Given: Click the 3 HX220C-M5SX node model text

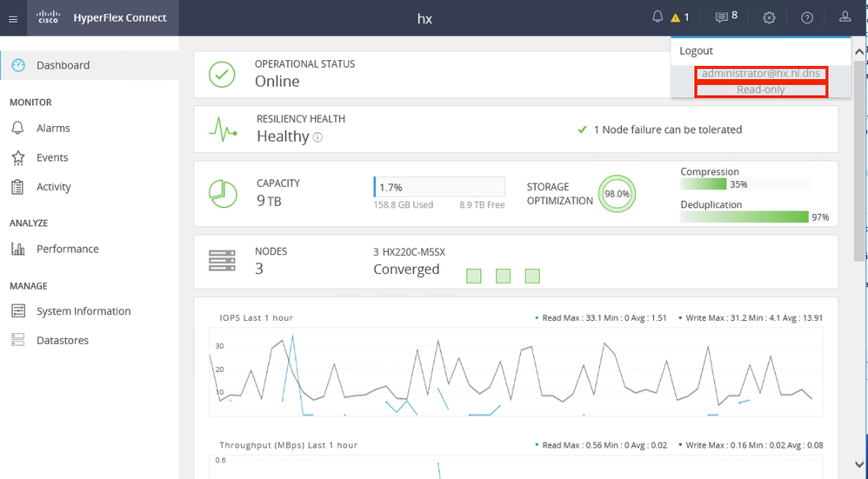Looking at the screenshot, I should point(409,252).
